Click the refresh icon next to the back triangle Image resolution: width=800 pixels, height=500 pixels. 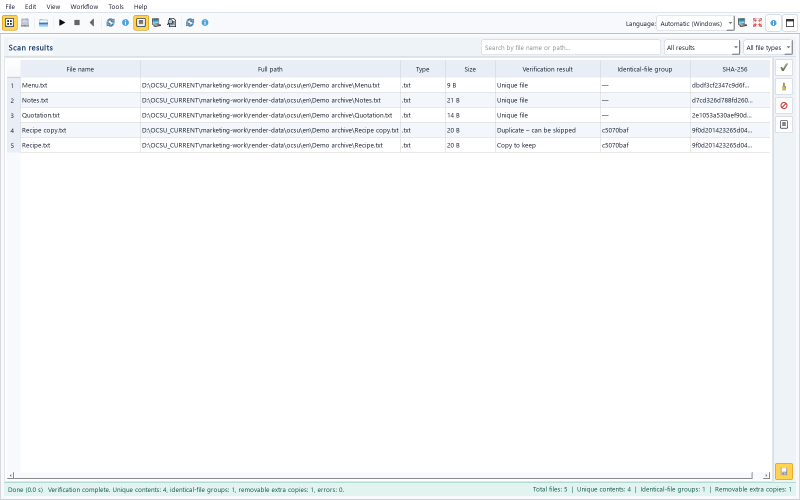(110, 22)
